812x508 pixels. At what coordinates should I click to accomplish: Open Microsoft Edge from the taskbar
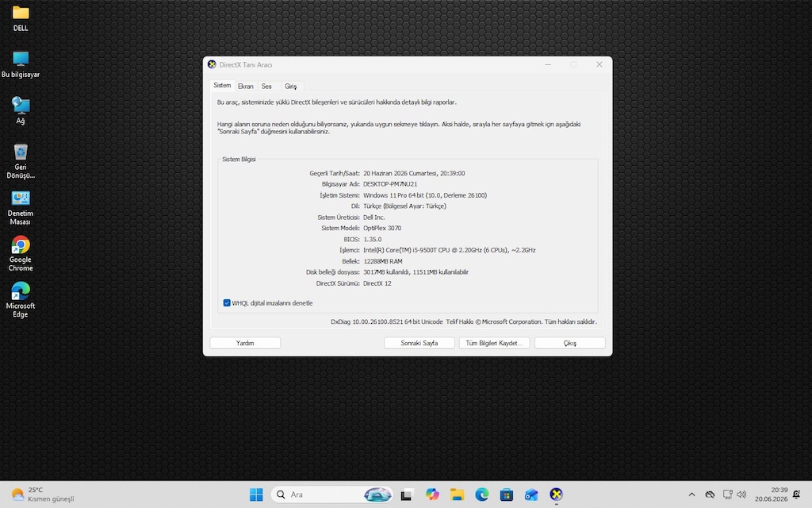(481, 495)
